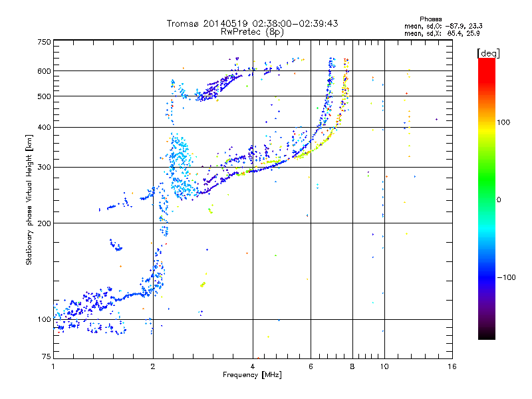Click the y-axis label '75'
This screenshot has height=399, width=532.
click(47, 356)
